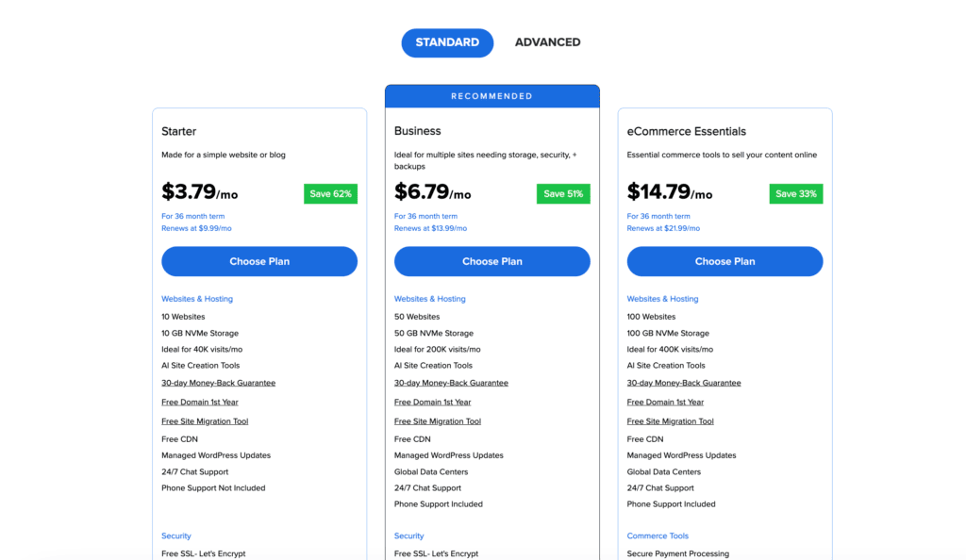The width and height of the screenshot is (966, 560).
Task: Open eCommerce Essentials' 30-day Money-Back Guarantee link
Action: click(684, 383)
